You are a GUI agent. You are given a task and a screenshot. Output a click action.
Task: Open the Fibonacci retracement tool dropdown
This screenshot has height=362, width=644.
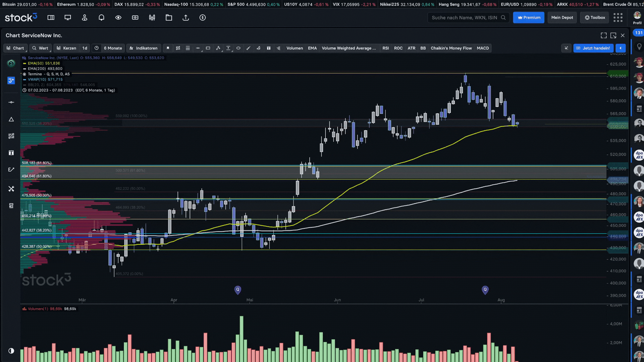click(x=228, y=48)
